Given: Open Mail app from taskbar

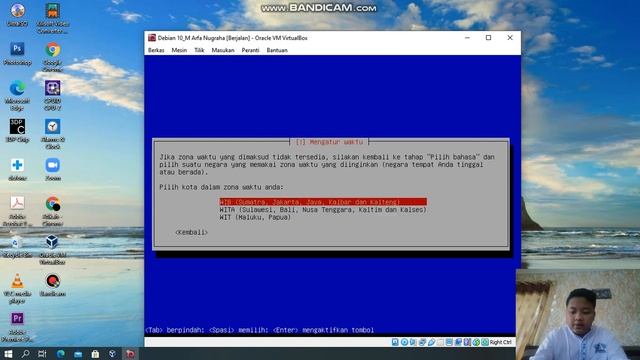Looking at the screenshot, I should [x=78, y=354].
